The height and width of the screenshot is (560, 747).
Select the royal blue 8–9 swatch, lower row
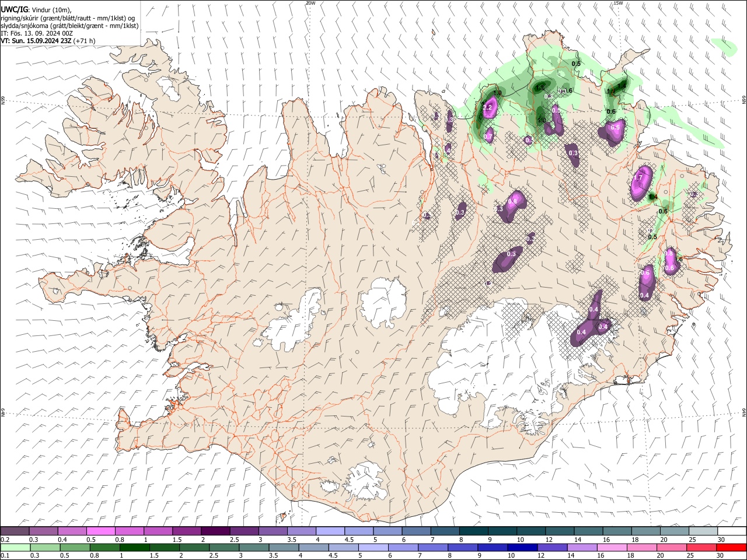[463, 548]
